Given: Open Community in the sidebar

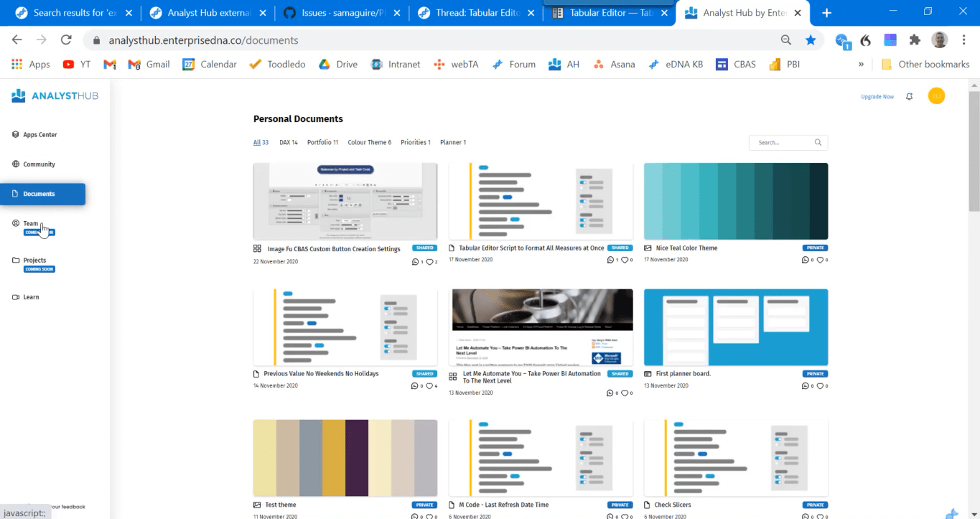Looking at the screenshot, I should pos(34,164).
